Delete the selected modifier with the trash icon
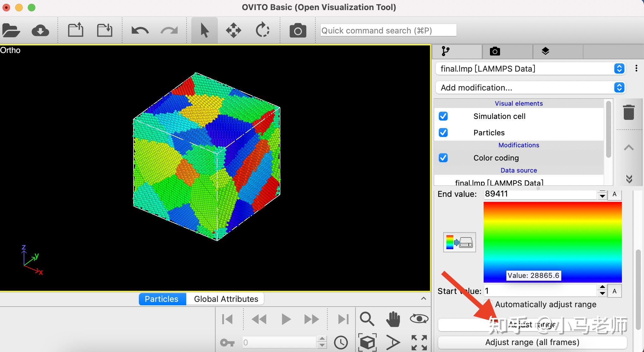 629,112
